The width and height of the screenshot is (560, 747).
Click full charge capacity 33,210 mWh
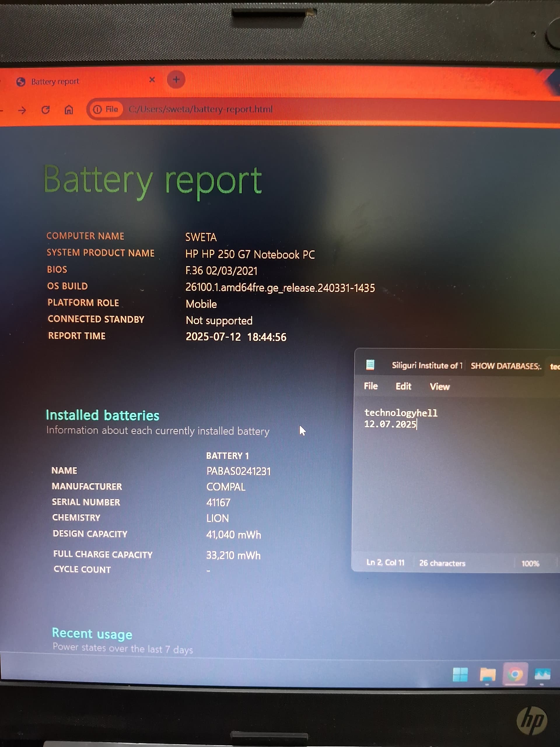pos(233,555)
